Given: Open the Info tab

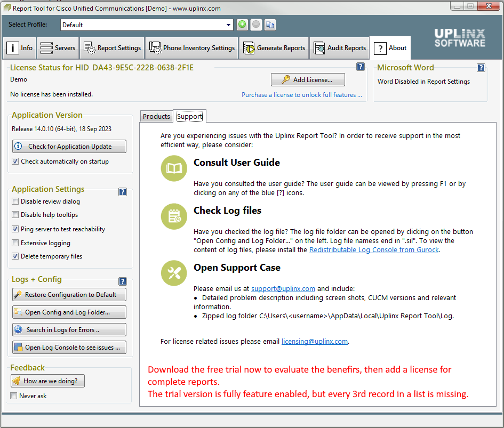Looking at the screenshot, I should pyautogui.click(x=20, y=48).
